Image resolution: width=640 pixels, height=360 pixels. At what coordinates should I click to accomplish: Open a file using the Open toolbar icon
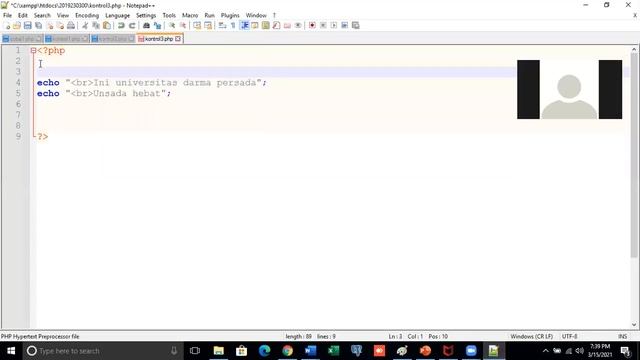coord(17,25)
